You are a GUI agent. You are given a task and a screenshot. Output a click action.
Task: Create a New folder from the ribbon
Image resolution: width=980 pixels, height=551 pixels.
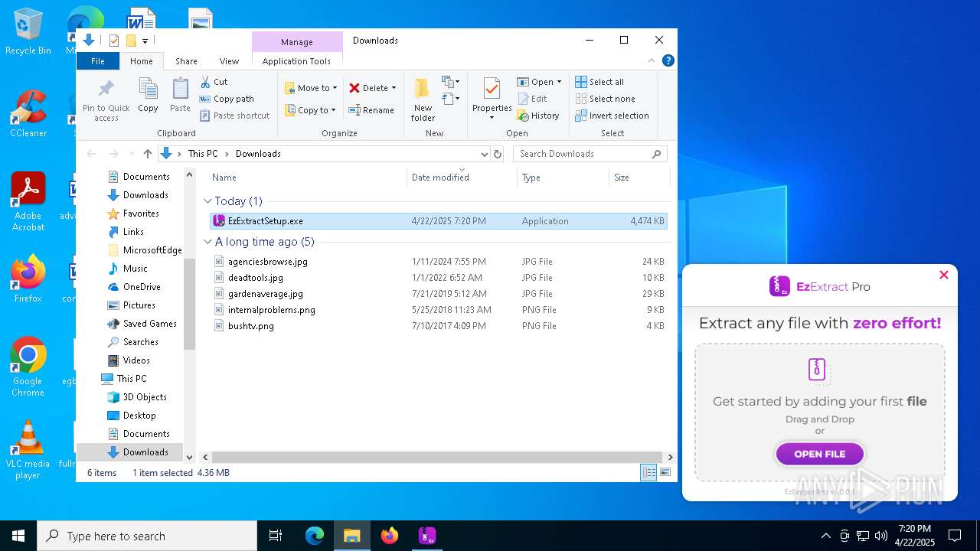(423, 98)
